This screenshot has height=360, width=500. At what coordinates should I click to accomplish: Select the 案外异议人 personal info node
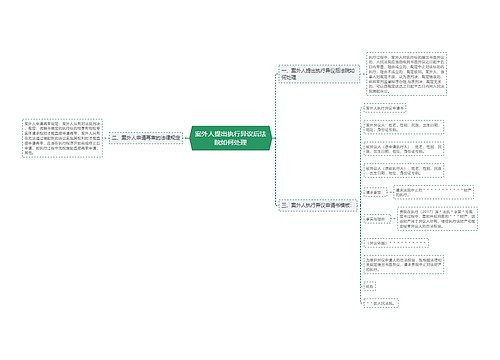(404, 127)
